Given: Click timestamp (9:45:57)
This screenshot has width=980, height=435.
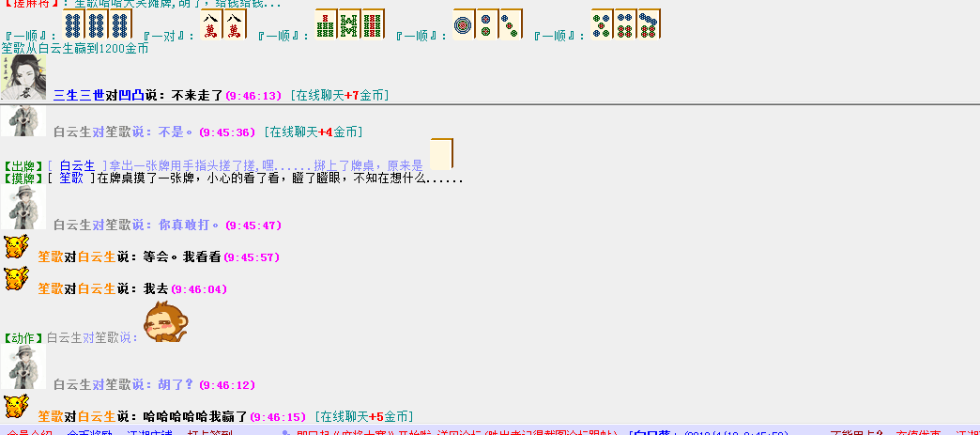Looking at the screenshot, I should 252,257.
